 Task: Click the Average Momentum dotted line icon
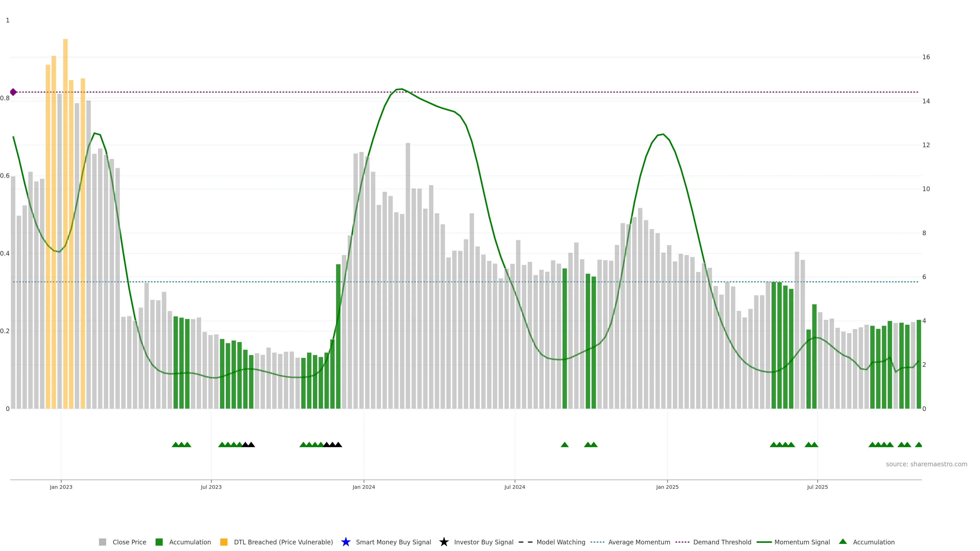click(x=597, y=542)
